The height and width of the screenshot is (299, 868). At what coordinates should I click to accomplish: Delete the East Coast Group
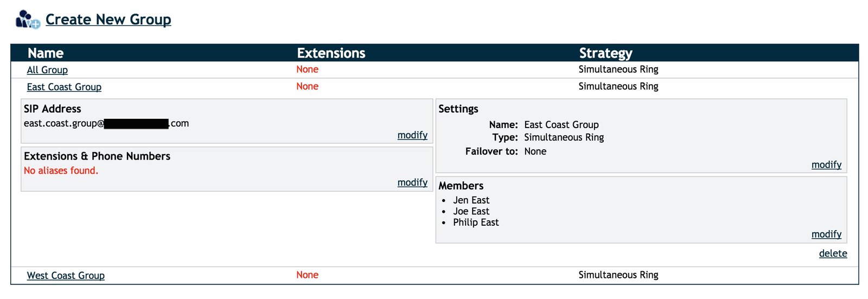833,253
